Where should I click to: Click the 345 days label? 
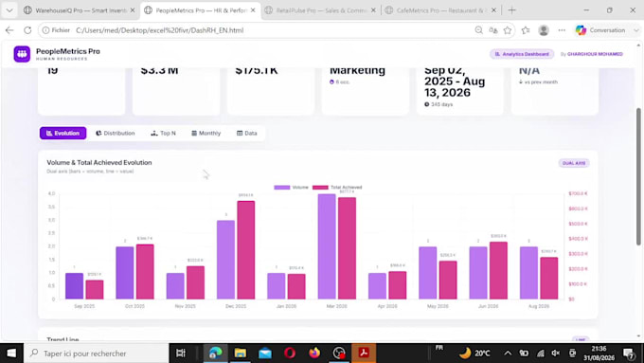(x=441, y=104)
